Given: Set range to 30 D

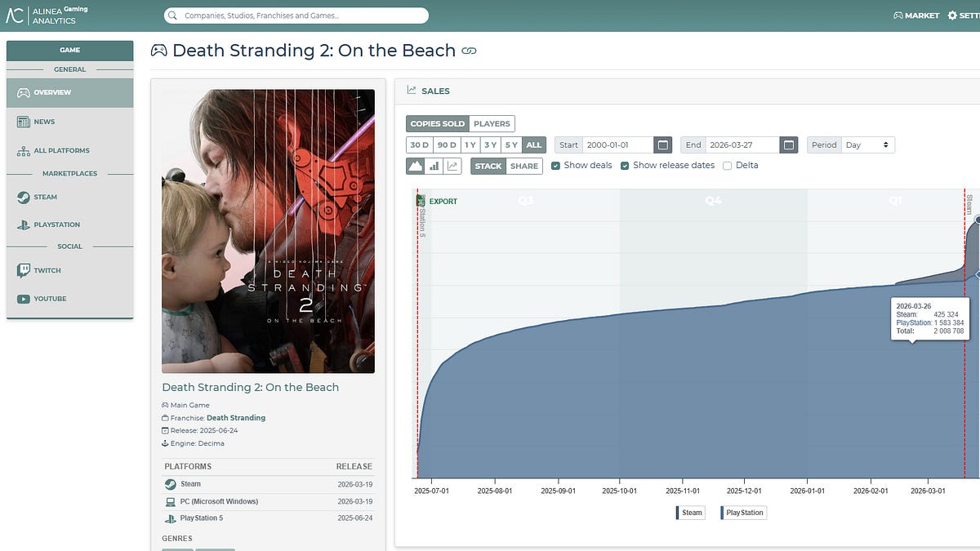Looking at the screenshot, I should 419,144.
